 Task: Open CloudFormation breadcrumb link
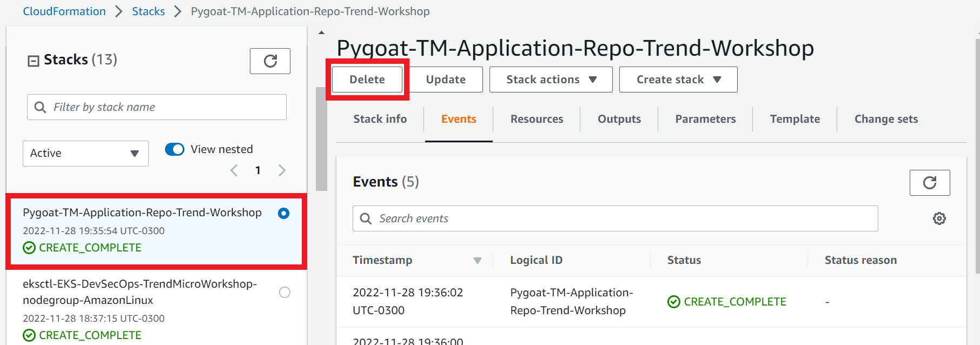coord(64,11)
